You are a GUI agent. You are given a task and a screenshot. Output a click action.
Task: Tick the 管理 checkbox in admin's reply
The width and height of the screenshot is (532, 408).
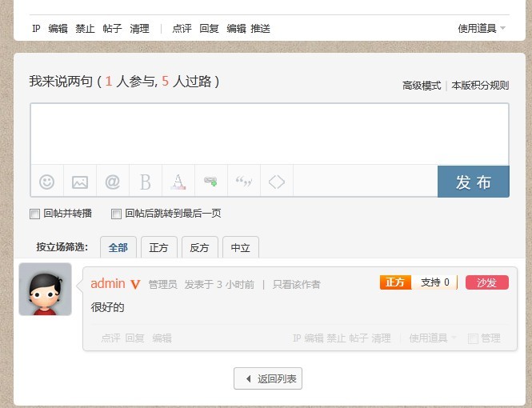[473, 338]
